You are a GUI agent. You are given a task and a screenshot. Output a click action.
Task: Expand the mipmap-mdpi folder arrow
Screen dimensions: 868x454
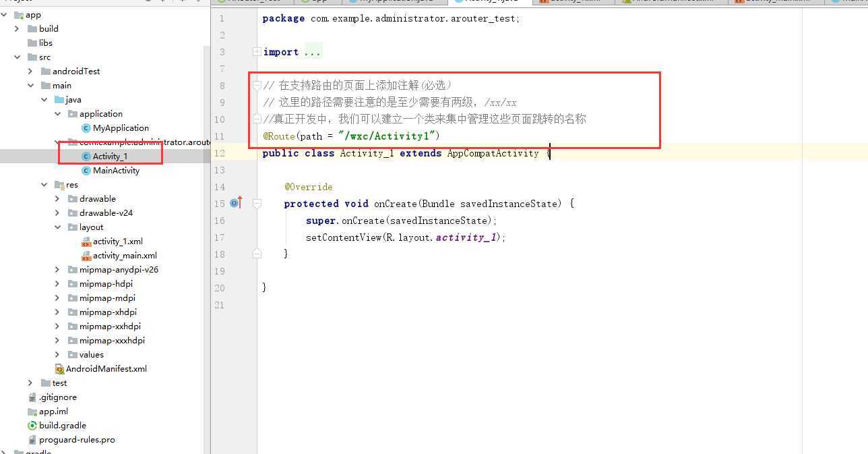tap(57, 298)
